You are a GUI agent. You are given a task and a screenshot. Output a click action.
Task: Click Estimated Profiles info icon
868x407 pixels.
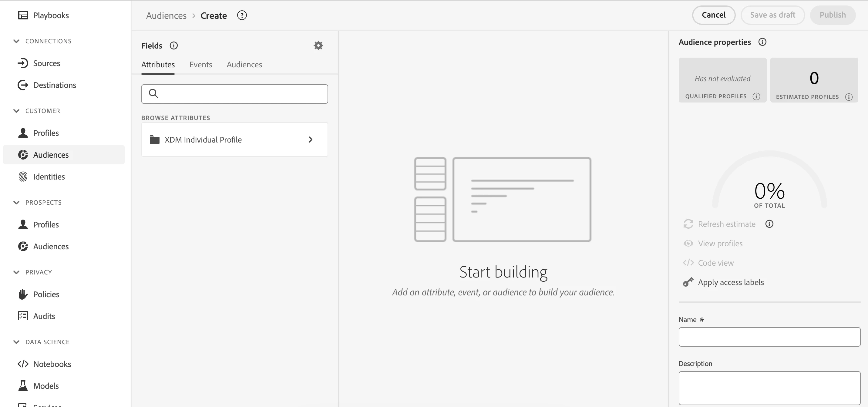point(849,97)
